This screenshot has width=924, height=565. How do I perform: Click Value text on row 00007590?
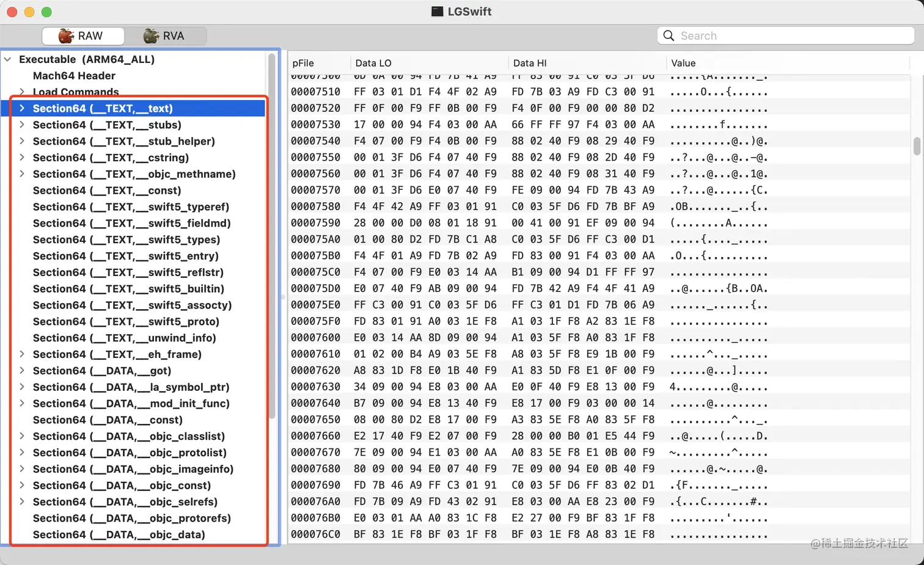tap(719, 224)
